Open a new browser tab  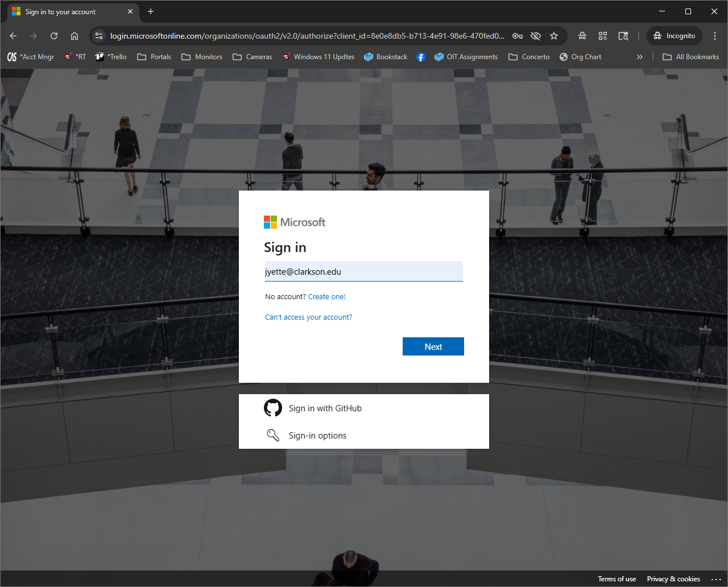coord(151,12)
